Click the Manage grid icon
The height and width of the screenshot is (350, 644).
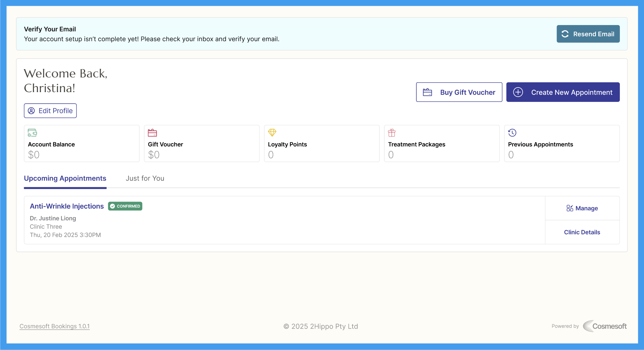(569, 208)
